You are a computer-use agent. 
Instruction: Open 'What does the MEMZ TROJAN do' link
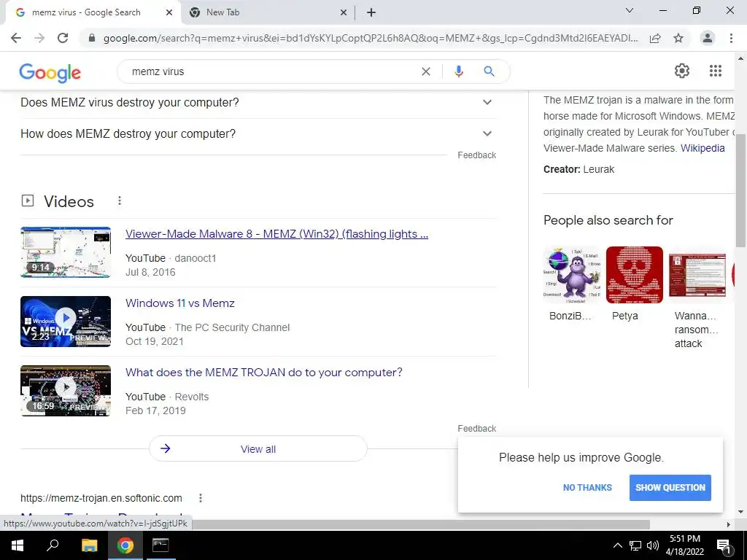[x=264, y=372]
